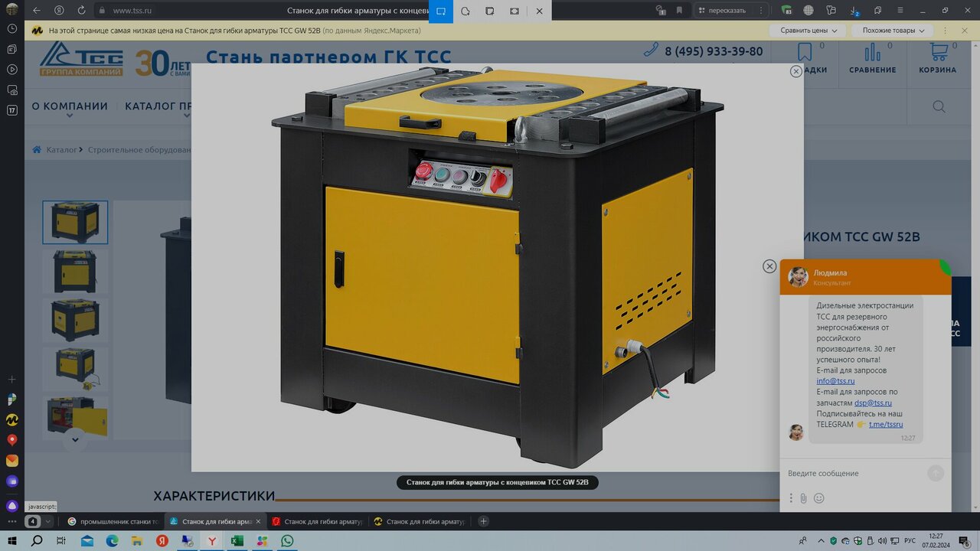Image resolution: width=980 pixels, height=551 pixels.
Task: Go back with the browser back arrow
Action: point(37,11)
